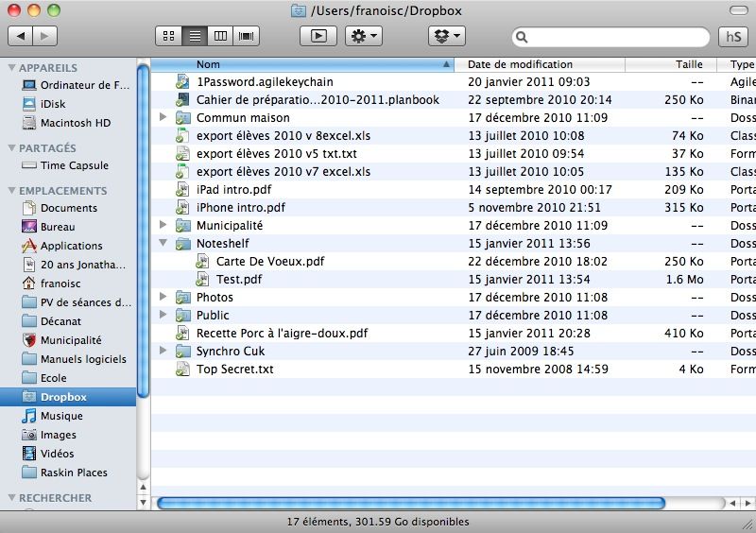
Task: Collapse the EMPLACEMENTS sidebar section
Action: pos(11,191)
